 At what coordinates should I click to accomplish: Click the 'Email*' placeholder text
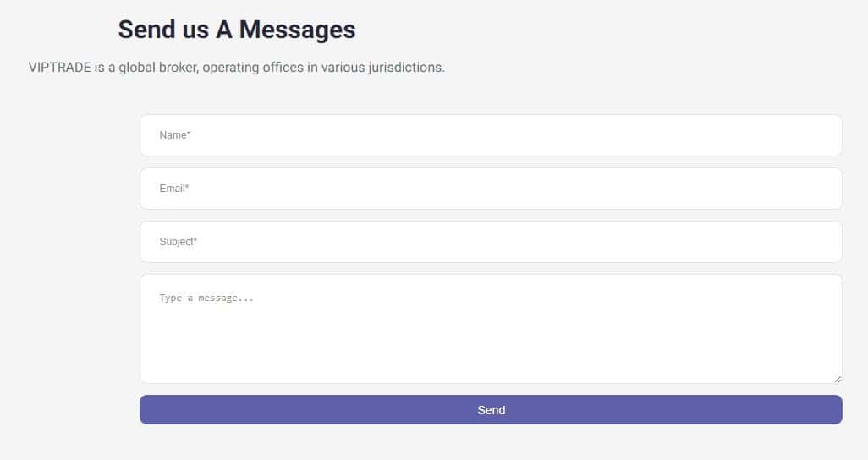click(x=174, y=189)
